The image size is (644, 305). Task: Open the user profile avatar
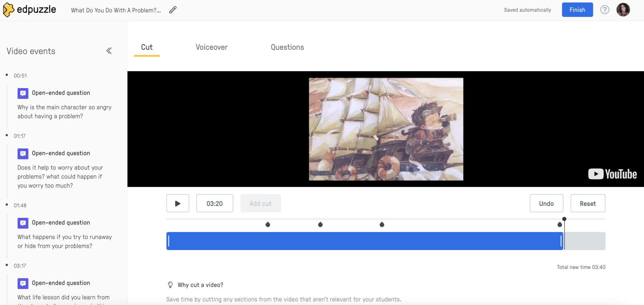coord(623,10)
